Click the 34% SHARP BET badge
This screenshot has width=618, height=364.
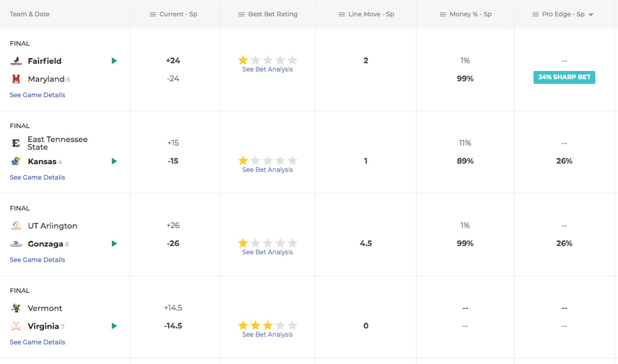coord(564,77)
